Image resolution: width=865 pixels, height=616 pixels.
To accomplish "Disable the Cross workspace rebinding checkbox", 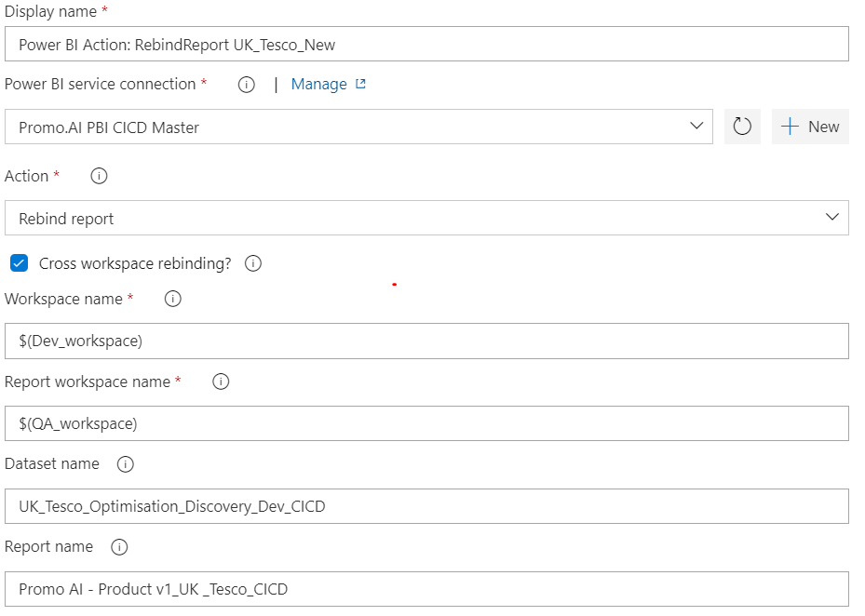I will (x=19, y=263).
